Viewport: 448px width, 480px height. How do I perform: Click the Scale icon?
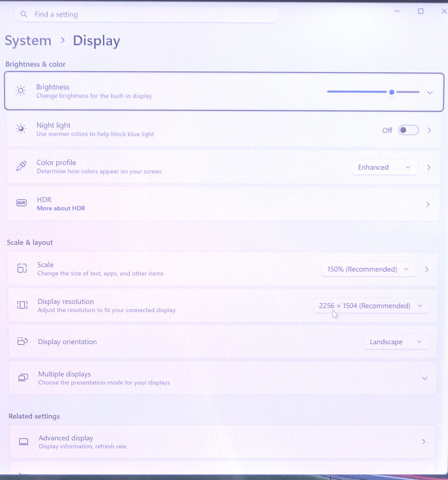pos(22,268)
